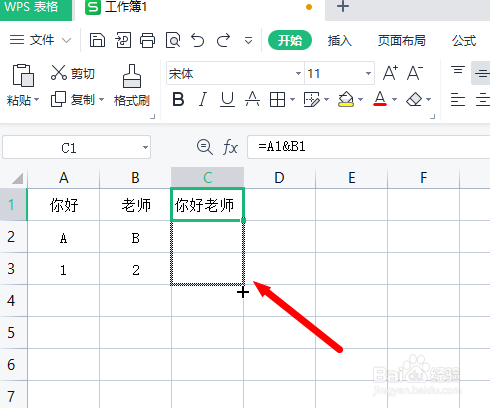Click the clear formatting eraser icon
Screen dimensions: 490x408
click(x=414, y=99)
